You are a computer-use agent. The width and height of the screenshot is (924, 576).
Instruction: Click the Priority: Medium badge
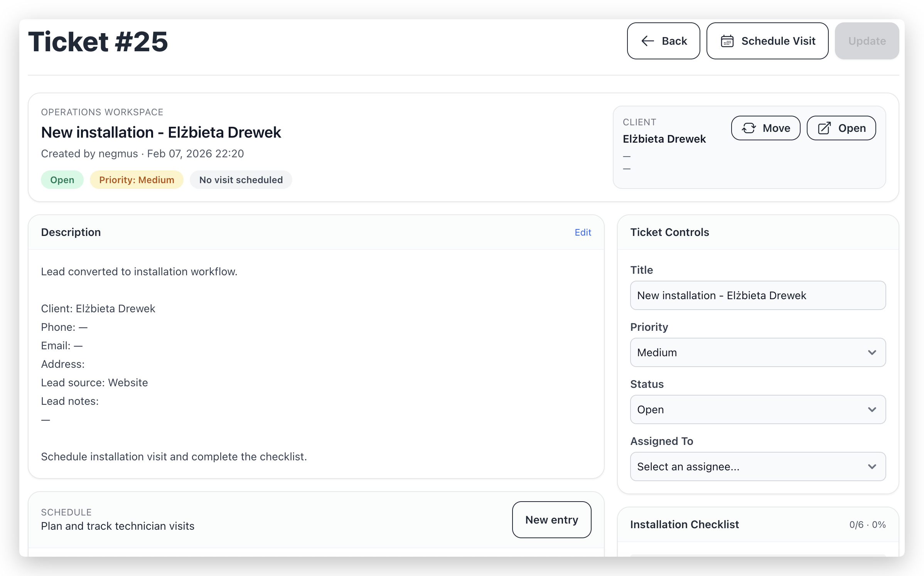coord(137,180)
